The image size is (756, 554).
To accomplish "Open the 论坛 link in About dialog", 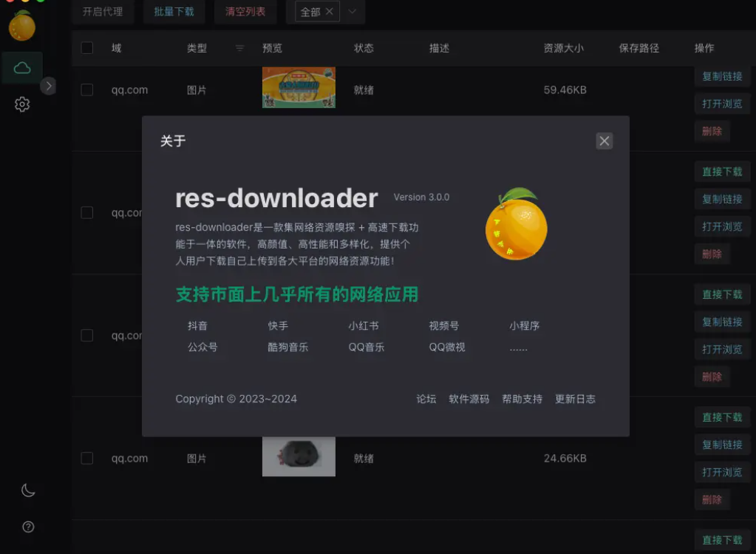I will point(426,399).
